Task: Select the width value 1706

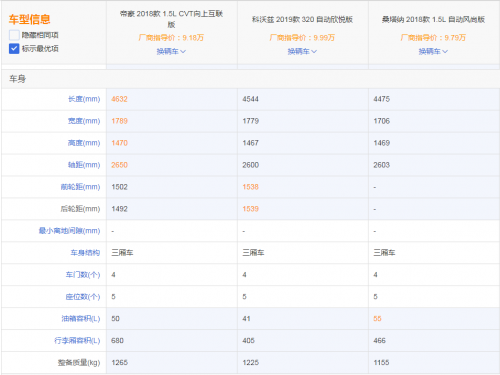Action: (x=382, y=121)
